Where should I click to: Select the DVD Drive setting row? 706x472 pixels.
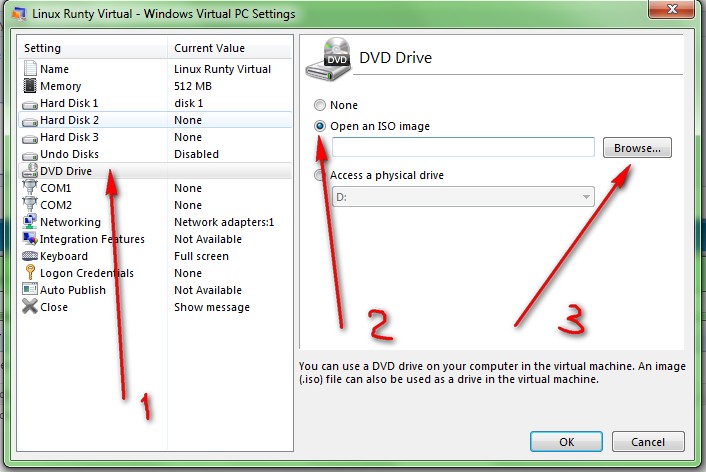(155, 171)
